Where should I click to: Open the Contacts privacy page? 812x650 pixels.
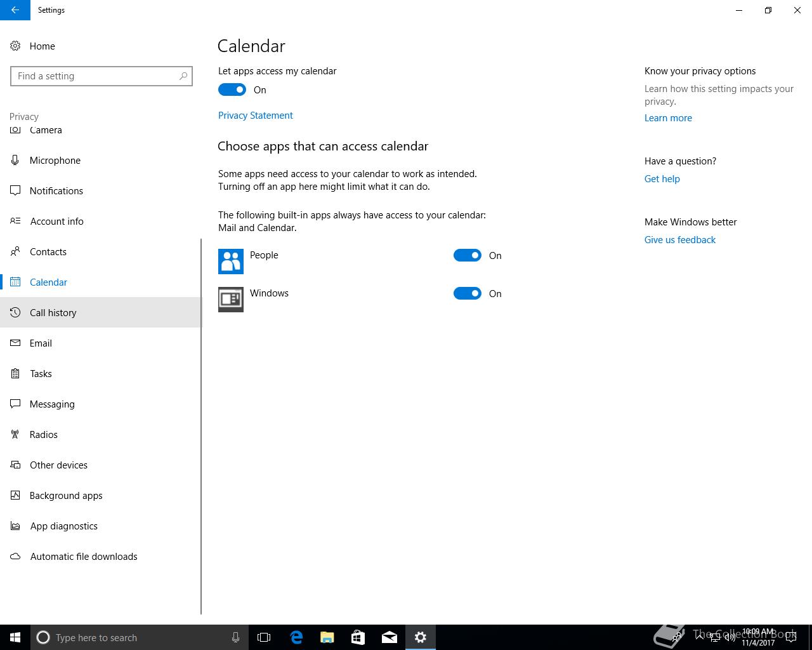pos(101,251)
